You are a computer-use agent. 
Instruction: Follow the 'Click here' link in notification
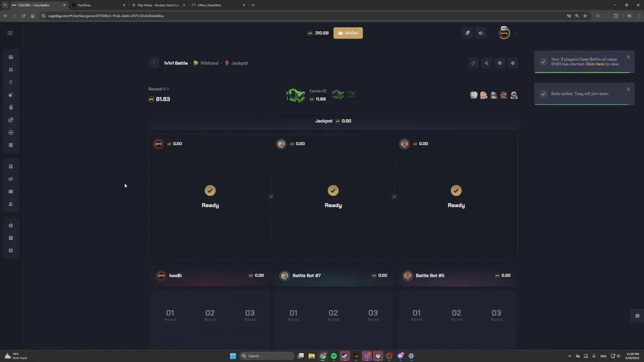pos(595,64)
